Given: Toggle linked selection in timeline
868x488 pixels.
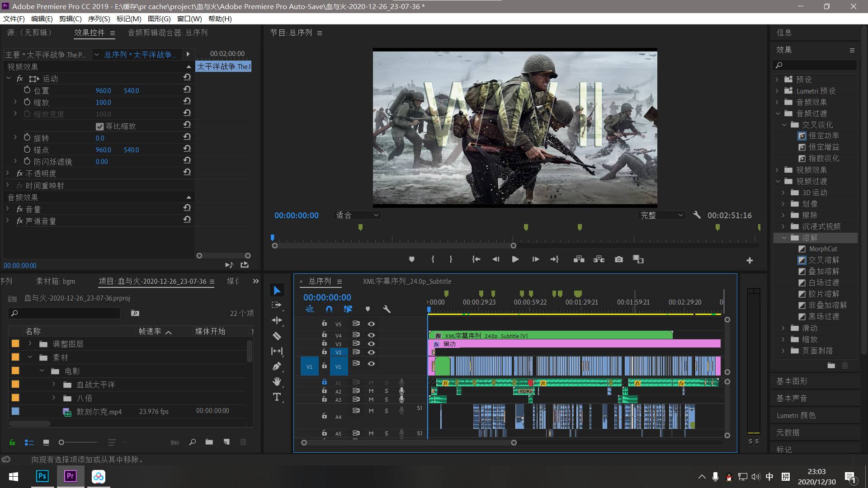Looking at the screenshot, I should [348, 309].
